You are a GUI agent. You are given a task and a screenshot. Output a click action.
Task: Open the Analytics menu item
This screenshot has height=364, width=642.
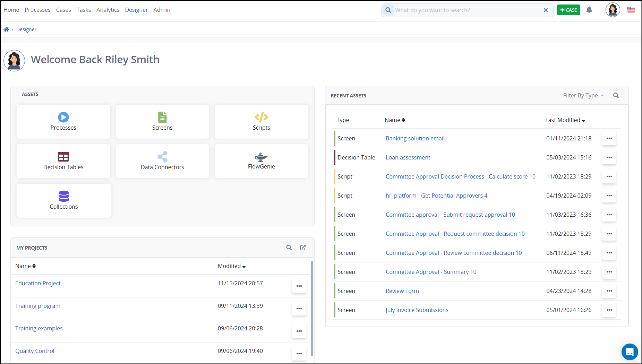point(108,10)
